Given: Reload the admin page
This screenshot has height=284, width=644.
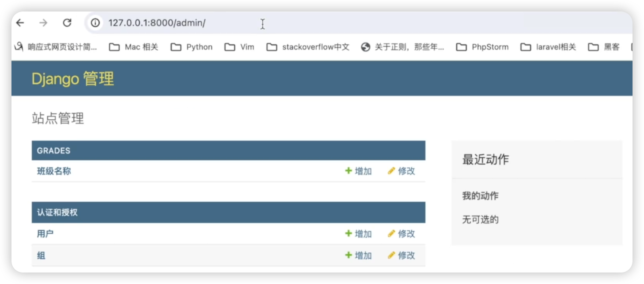Looking at the screenshot, I should 67,23.
